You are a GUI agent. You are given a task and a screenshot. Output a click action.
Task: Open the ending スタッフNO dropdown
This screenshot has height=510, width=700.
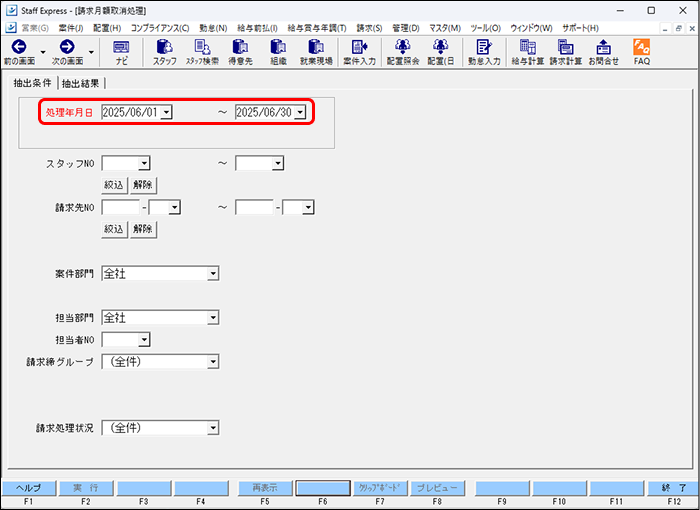pyautogui.click(x=278, y=163)
